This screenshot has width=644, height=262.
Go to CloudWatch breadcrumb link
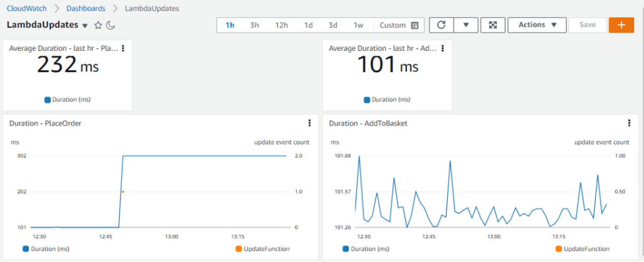click(27, 9)
